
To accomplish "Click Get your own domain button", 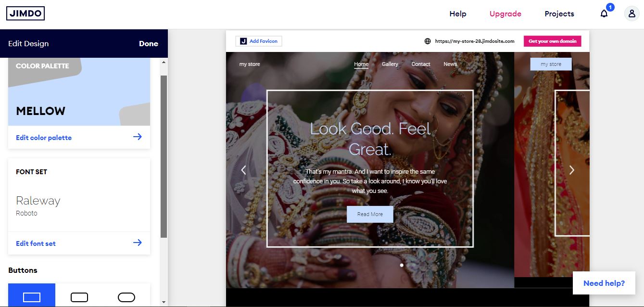I will click(x=552, y=41).
